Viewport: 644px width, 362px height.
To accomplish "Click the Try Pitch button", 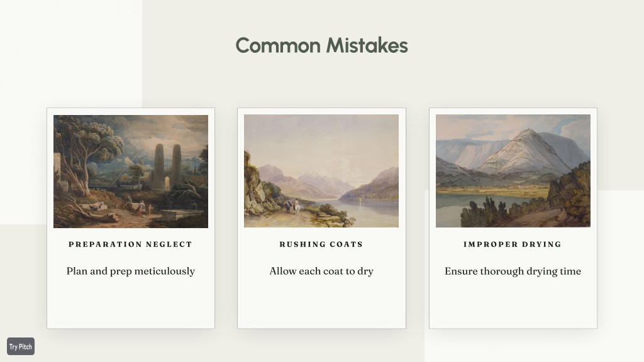I will (x=21, y=346).
